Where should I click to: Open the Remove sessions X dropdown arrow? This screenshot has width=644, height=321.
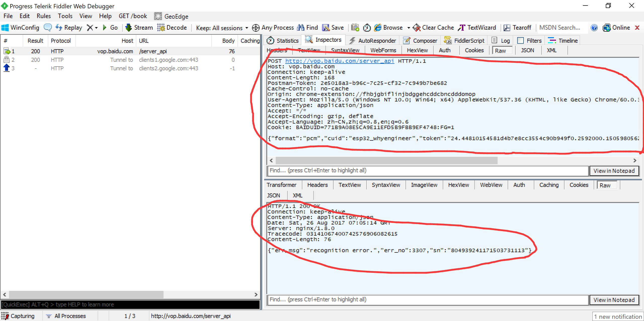(96, 28)
